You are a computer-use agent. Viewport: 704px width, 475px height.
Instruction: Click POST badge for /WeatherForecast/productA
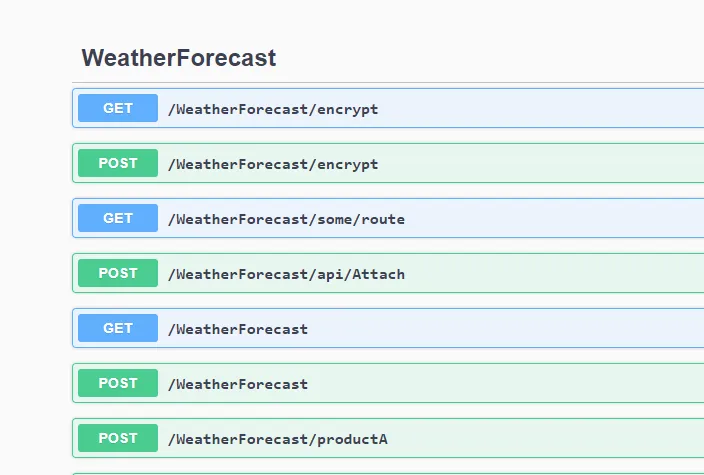[118, 438]
